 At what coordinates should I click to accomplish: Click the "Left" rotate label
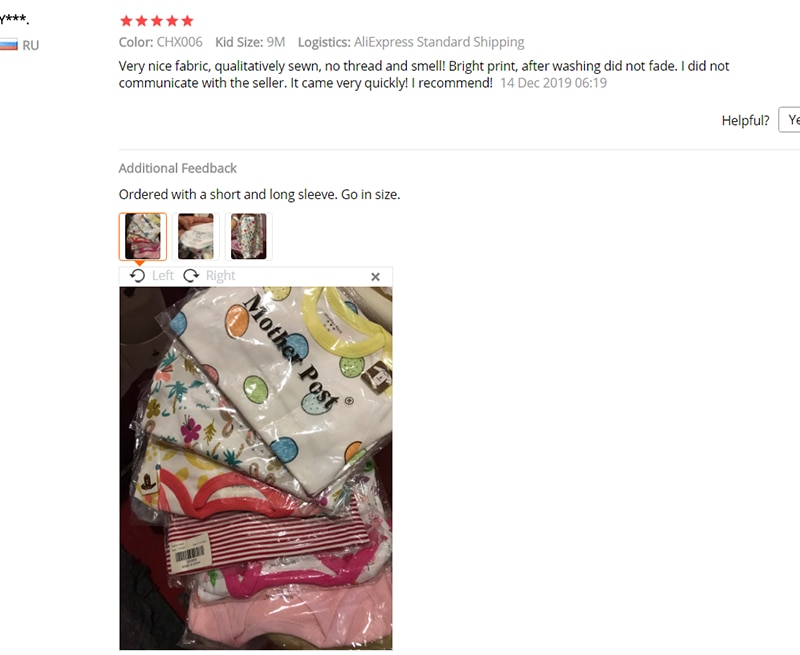[163, 276]
